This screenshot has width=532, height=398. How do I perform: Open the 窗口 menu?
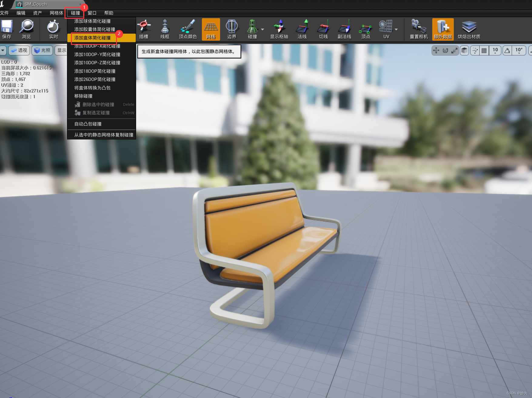coord(92,13)
